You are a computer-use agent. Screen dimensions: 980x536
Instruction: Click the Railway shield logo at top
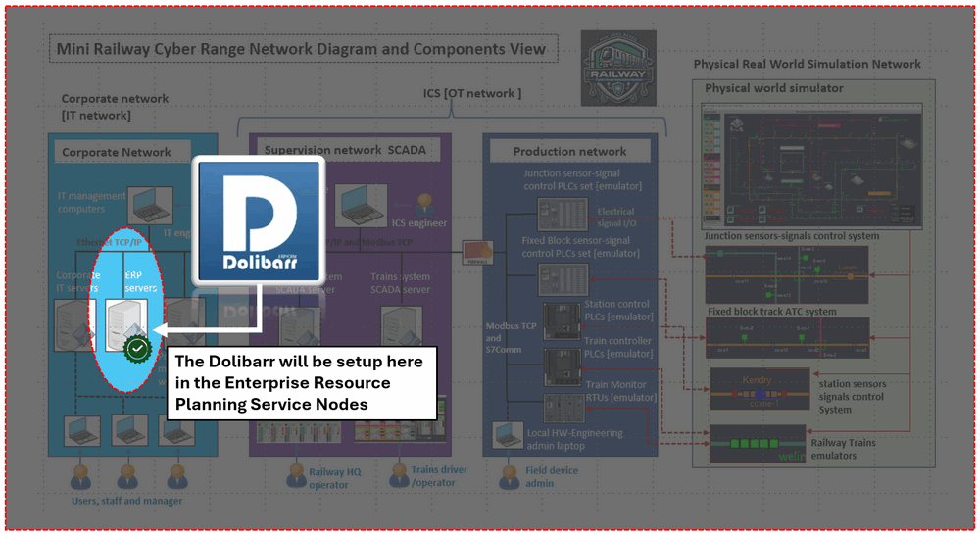(x=618, y=68)
